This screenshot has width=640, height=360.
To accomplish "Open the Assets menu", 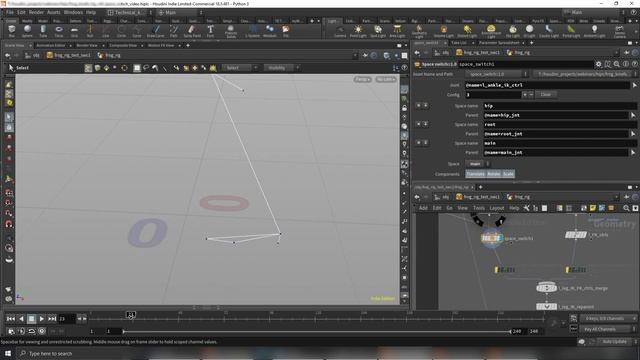I will [53, 12].
